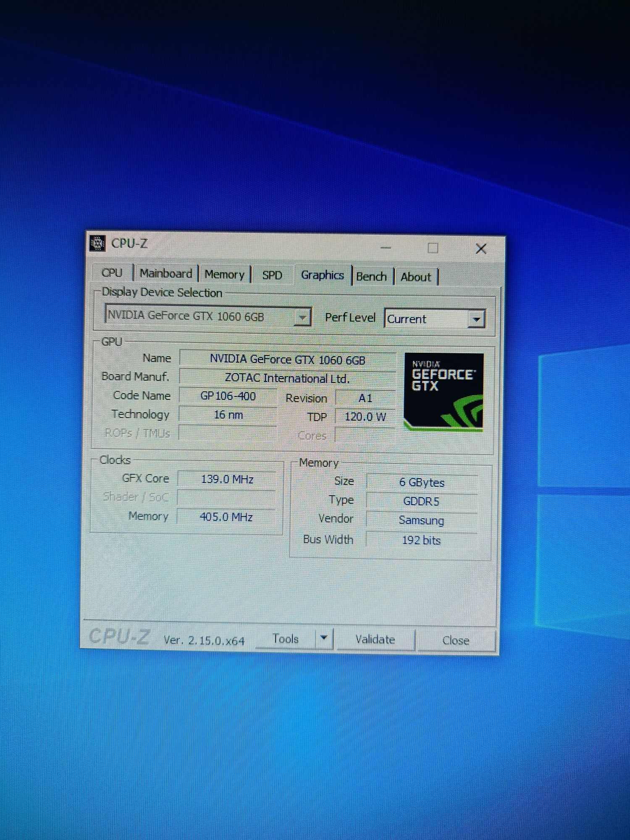The height and width of the screenshot is (840, 630).
Task: Click the Tools button
Action: pos(286,638)
